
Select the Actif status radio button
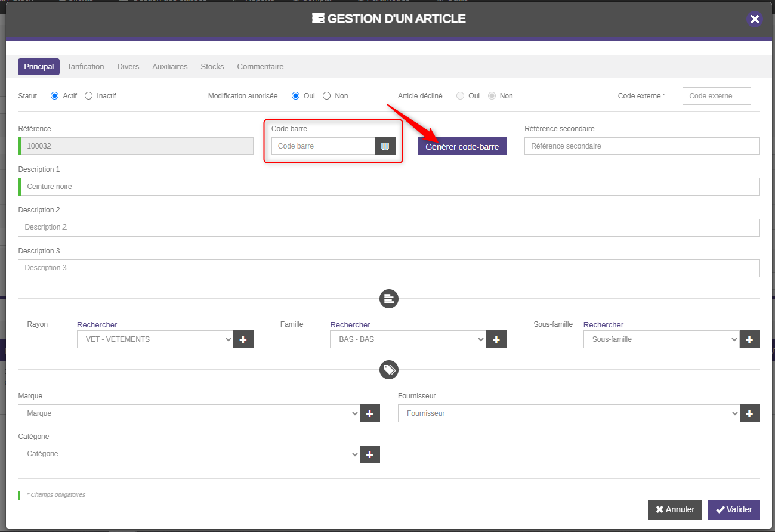pyautogui.click(x=55, y=96)
